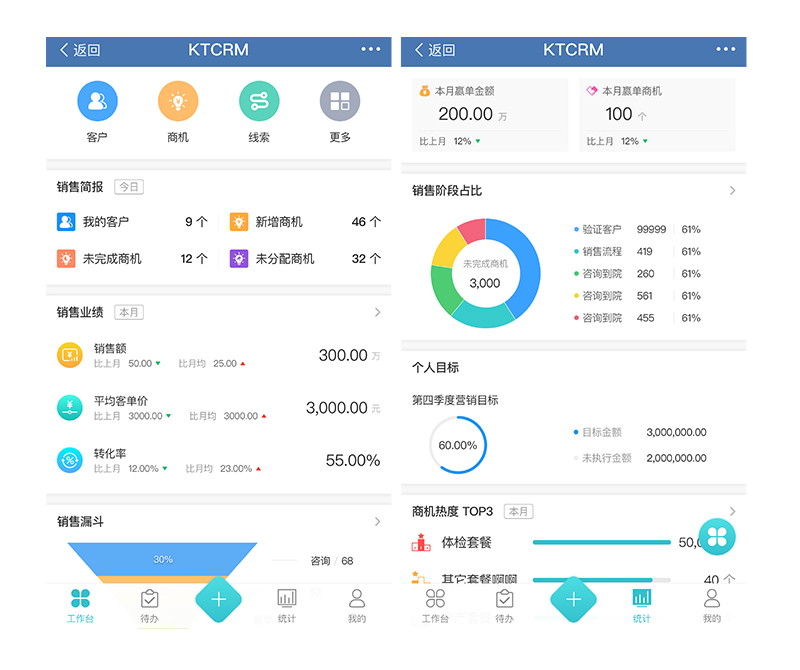
Task: Open the green 线索 leads icon
Action: [259, 101]
